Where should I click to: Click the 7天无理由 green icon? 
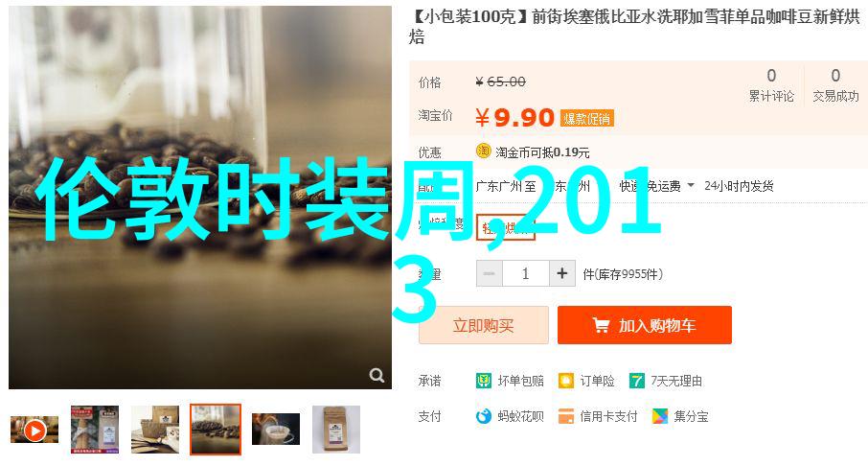[636, 381]
